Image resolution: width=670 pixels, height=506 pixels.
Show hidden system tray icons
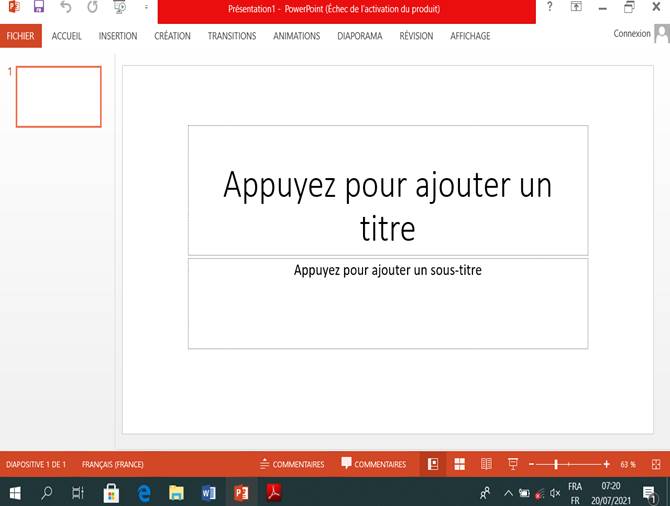click(x=507, y=493)
